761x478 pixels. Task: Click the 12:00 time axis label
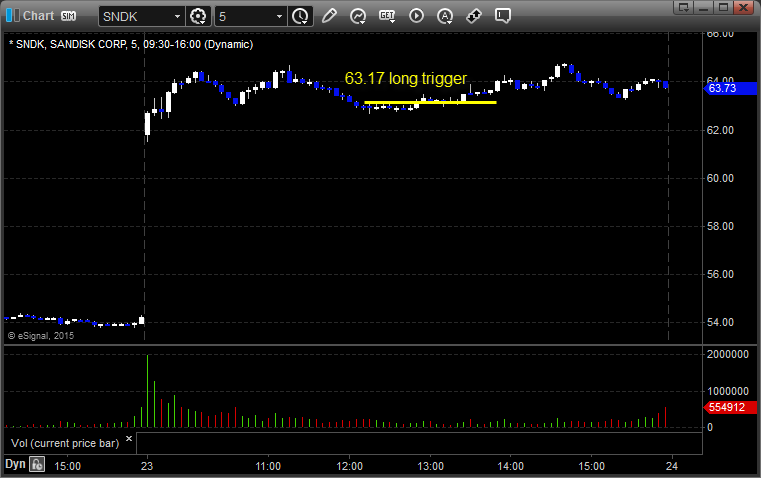coord(349,466)
